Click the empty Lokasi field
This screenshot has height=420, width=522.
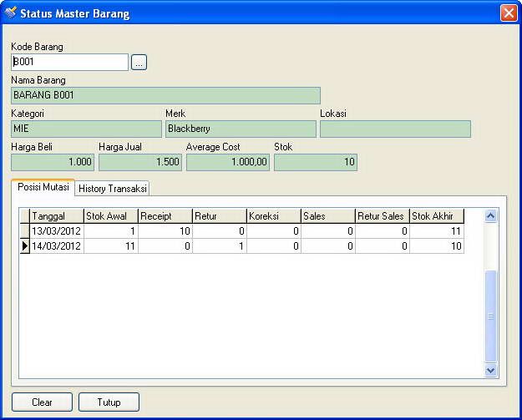(395, 129)
